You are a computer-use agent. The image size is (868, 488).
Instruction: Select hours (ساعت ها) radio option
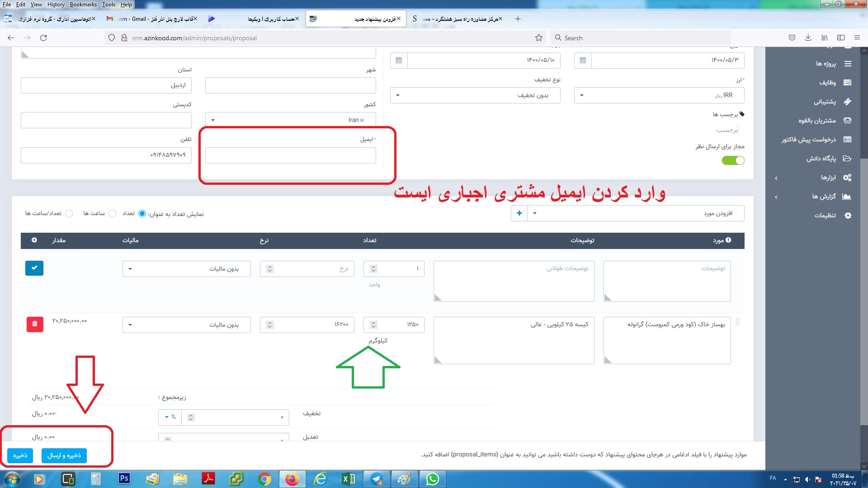coord(113,214)
